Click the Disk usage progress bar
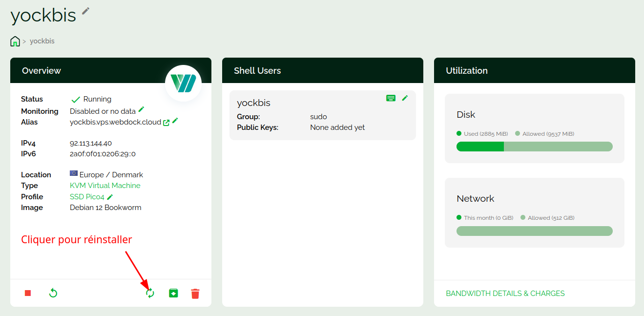 (534, 147)
